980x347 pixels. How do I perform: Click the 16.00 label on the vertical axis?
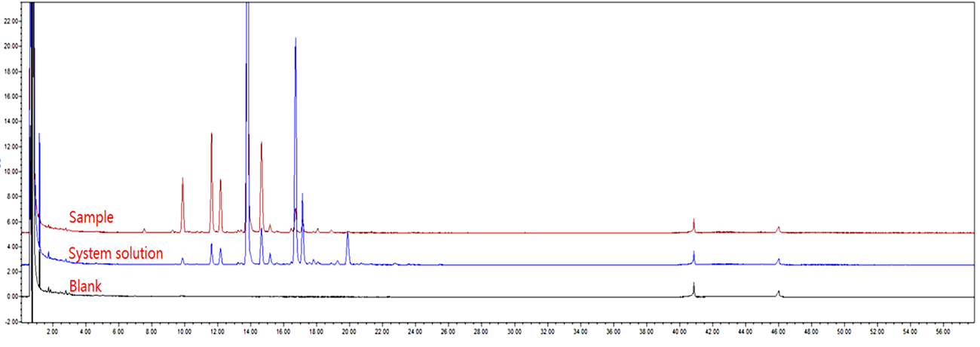(11, 96)
